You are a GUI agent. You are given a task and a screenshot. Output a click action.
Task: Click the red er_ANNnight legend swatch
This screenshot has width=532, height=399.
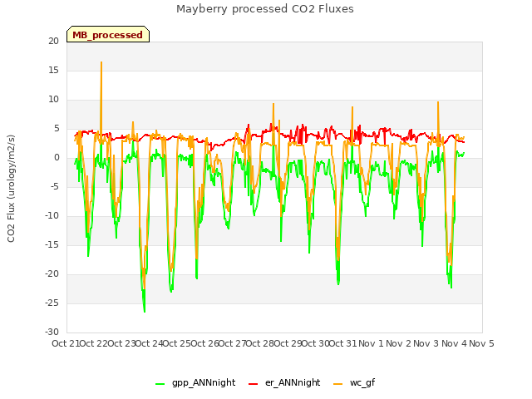(x=253, y=384)
